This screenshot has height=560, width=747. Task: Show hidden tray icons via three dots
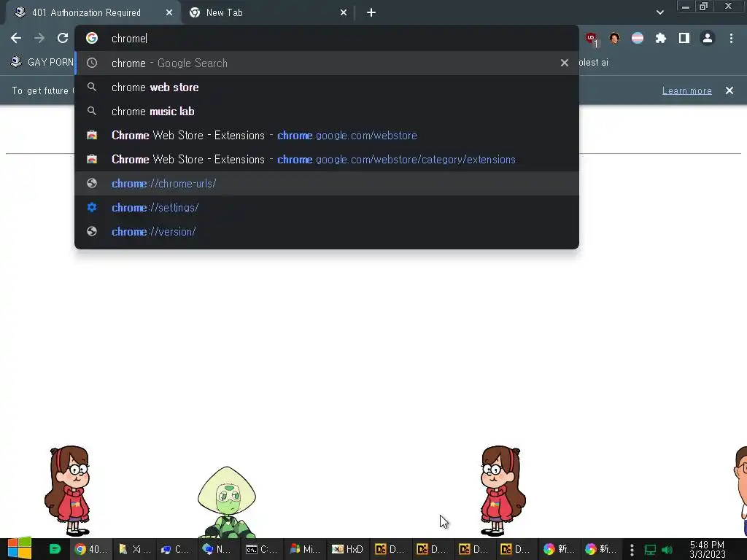632,550
